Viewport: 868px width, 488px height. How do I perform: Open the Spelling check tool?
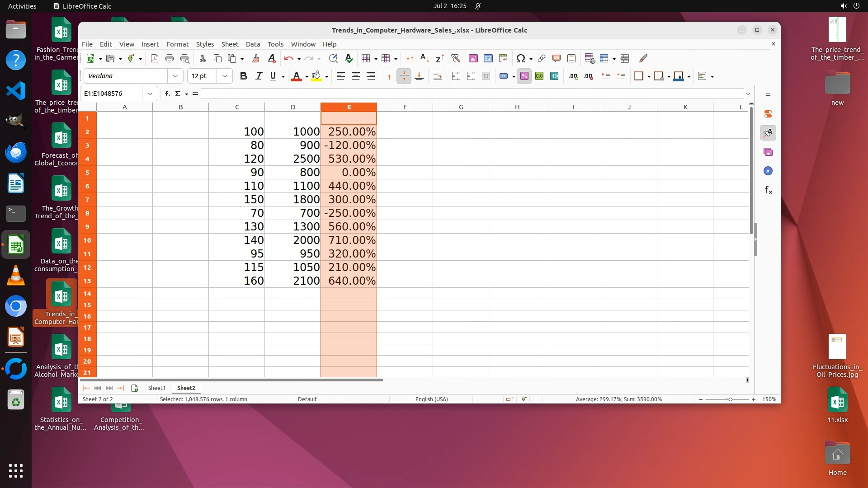(349, 58)
